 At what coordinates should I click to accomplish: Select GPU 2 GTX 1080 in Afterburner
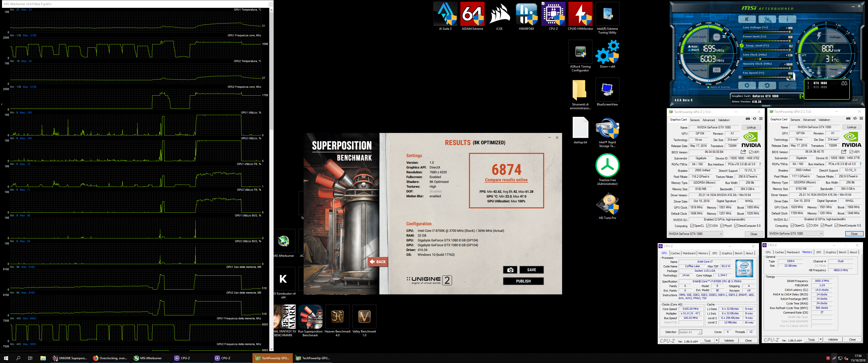pyautogui.click(x=817, y=87)
